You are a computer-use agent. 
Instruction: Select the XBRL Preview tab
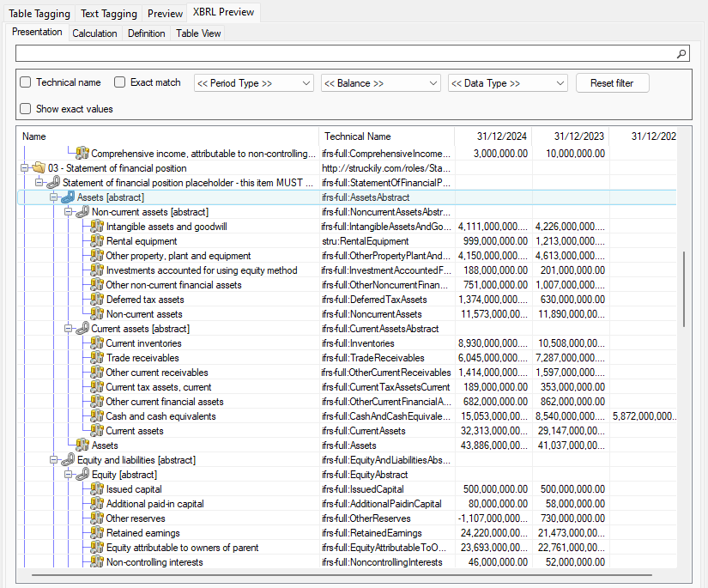tap(223, 12)
